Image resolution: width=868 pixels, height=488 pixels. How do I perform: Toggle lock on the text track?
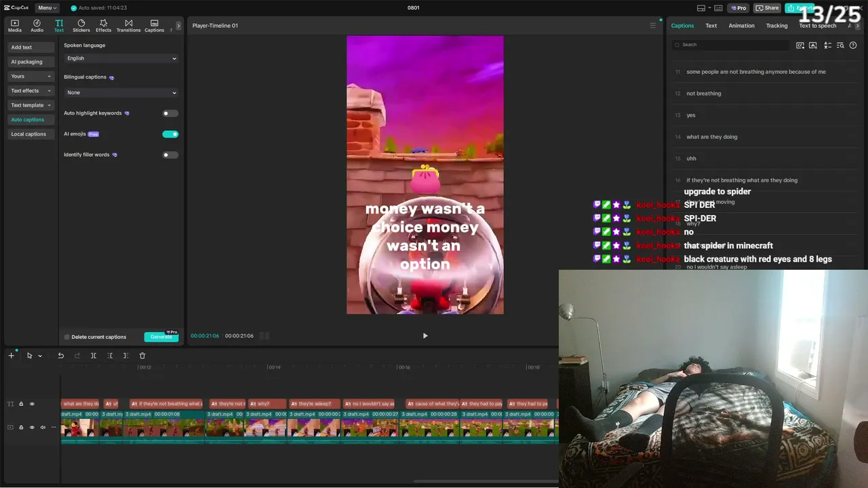[x=21, y=404]
